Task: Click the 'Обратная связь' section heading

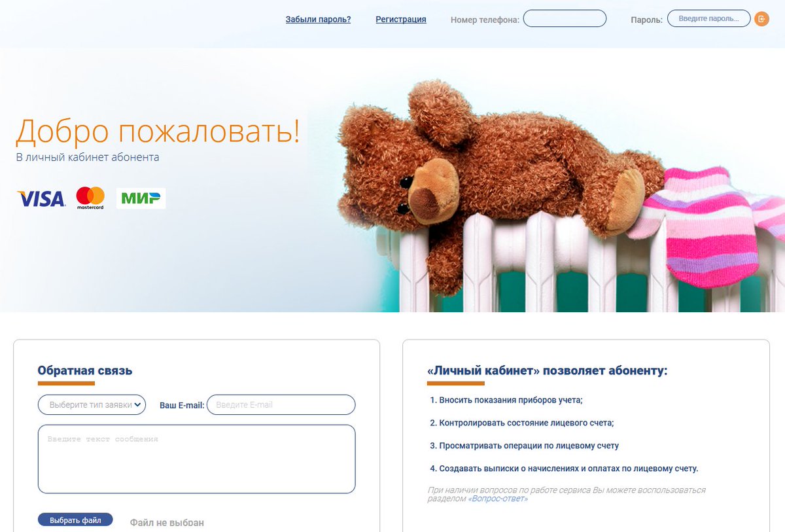Action: tap(85, 370)
